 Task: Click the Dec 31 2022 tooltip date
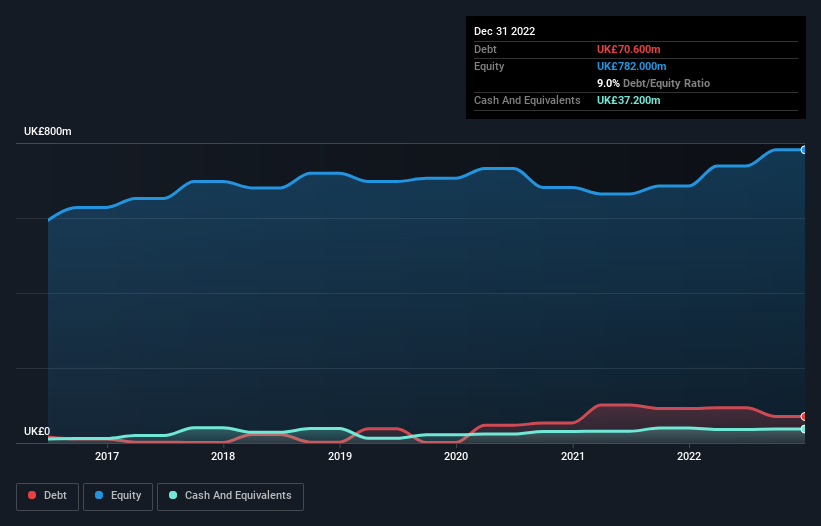pos(505,31)
